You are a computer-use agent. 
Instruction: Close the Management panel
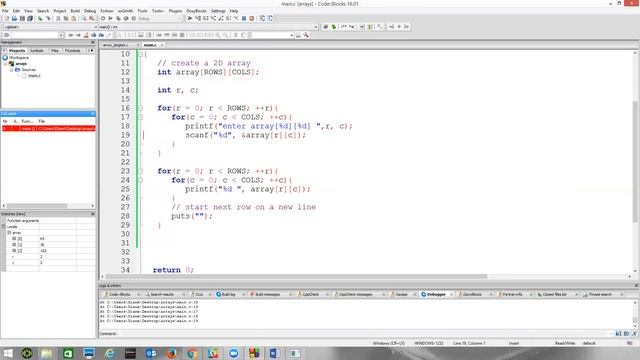tap(92, 42)
